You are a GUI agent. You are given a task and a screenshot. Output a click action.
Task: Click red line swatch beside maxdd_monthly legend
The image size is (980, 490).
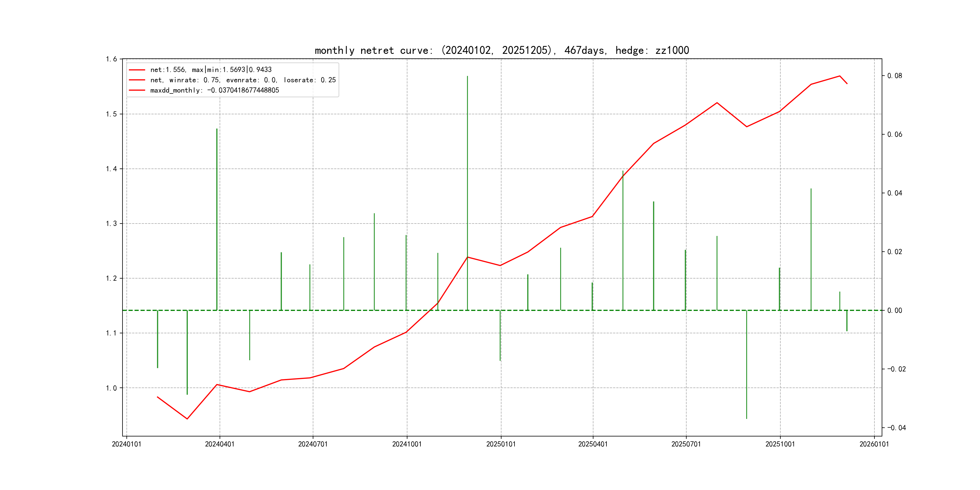coord(137,90)
